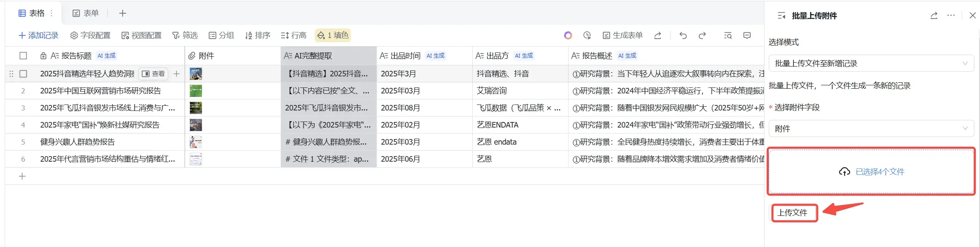Click the panel share arrow icon
Image resolution: width=980 pixels, height=247 pixels.
click(x=934, y=16)
